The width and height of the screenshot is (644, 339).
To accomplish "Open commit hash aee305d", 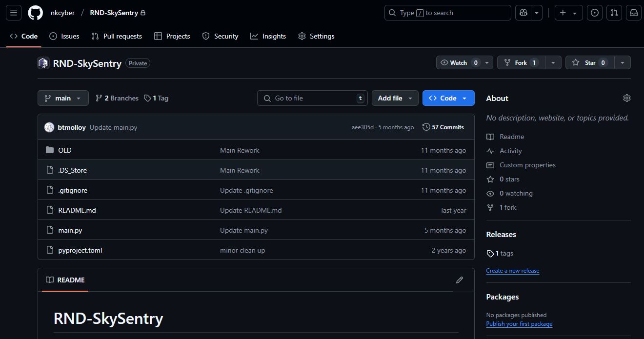I will (x=362, y=127).
